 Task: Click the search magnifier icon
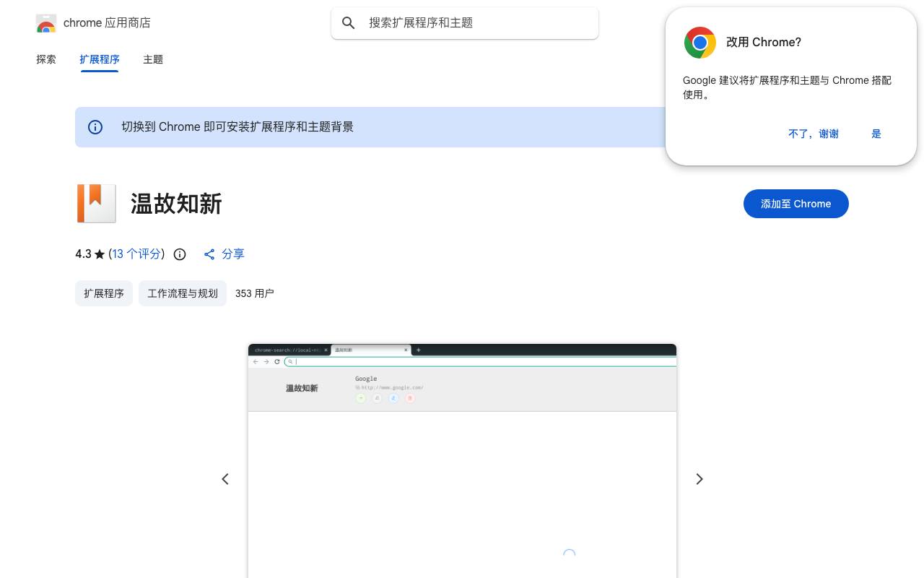(349, 23)
